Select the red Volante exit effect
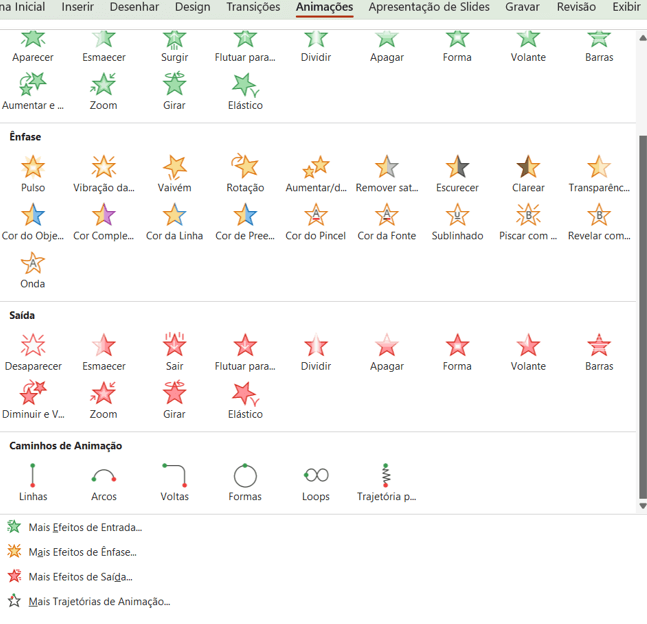Image resolution: width=647 pixels, height=624 pixels. point(529,352)
